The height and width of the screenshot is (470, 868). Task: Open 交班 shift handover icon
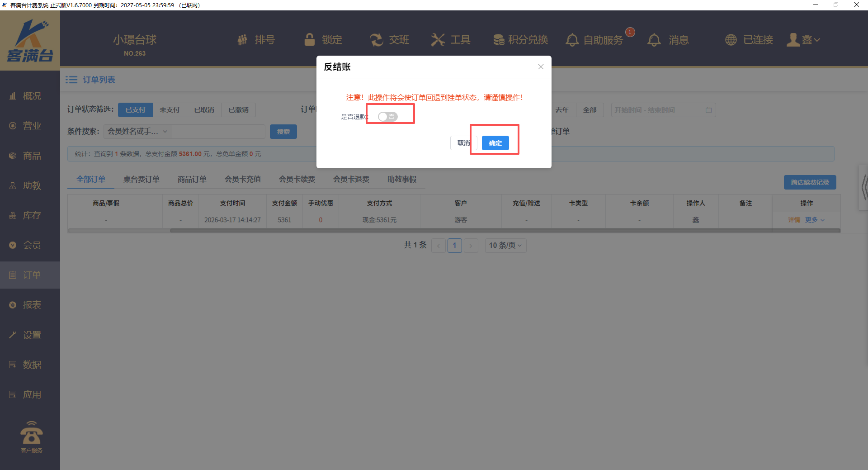376,40
